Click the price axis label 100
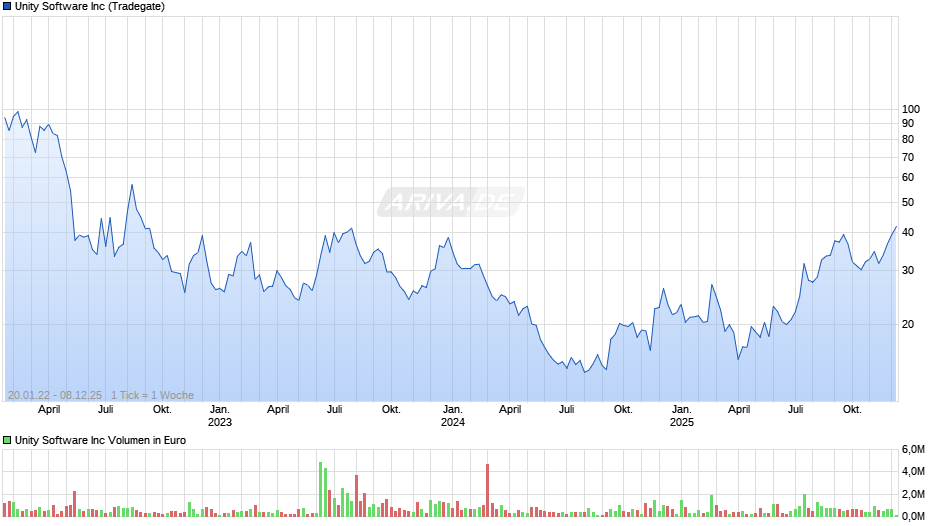The width and height of the screenshot is (940, 526). (911, 109)
